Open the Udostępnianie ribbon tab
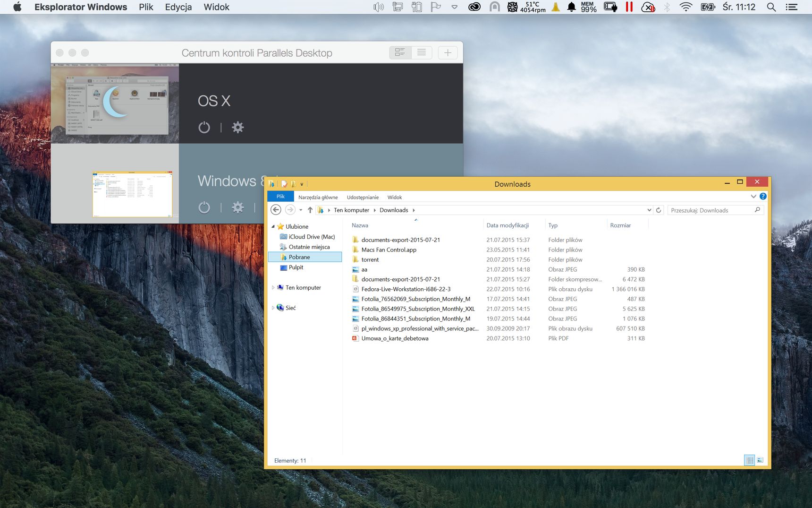 [363, 197]
